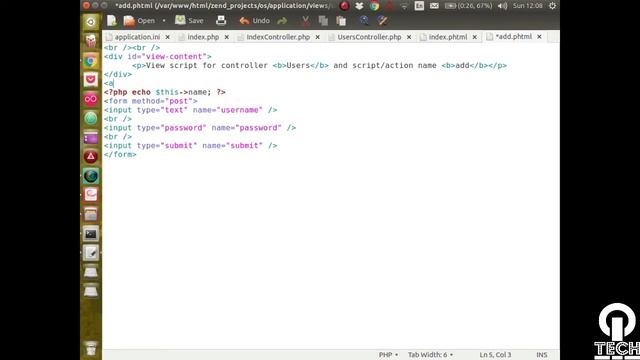Open the pink infinity-logo launcher app
Screen dimensions: 640x360
(91, 99)
